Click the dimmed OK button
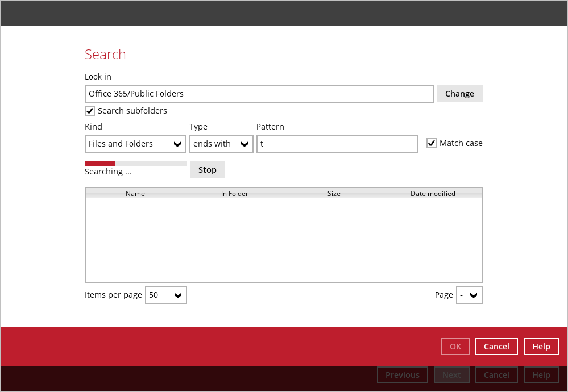The width and height of the screenshot is (568, 392). (x=455, y=347)
